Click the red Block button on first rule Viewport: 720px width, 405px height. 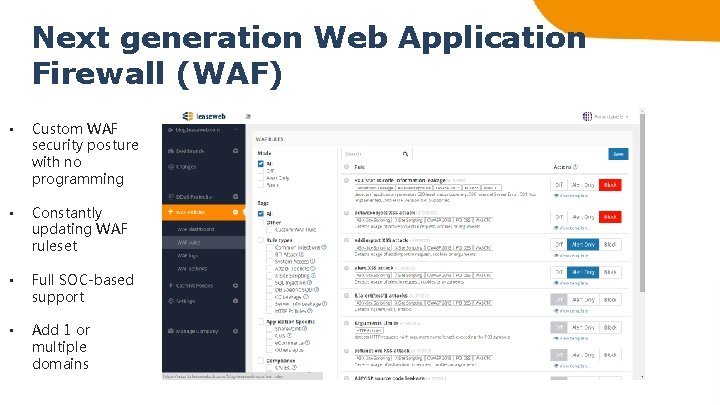pos(610,185)
